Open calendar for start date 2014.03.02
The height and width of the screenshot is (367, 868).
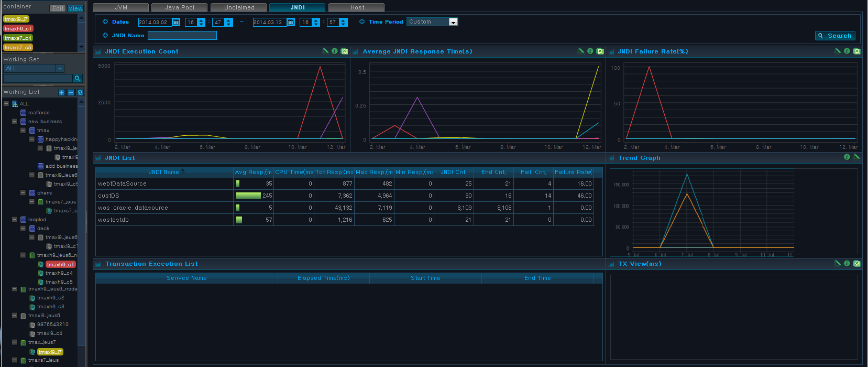(176, 22)
